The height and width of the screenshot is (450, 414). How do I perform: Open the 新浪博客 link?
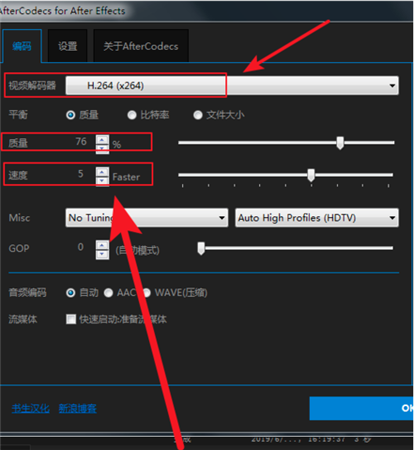click(x=78, y=408)
